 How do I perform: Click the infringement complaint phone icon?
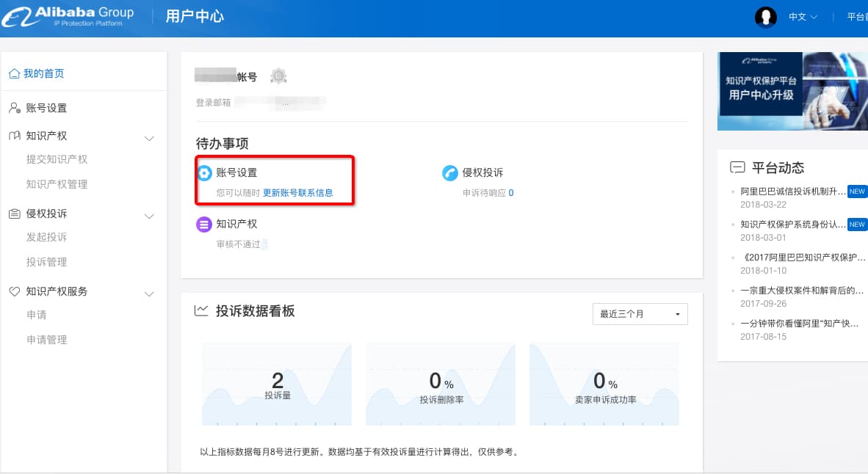tap(450, 173)
